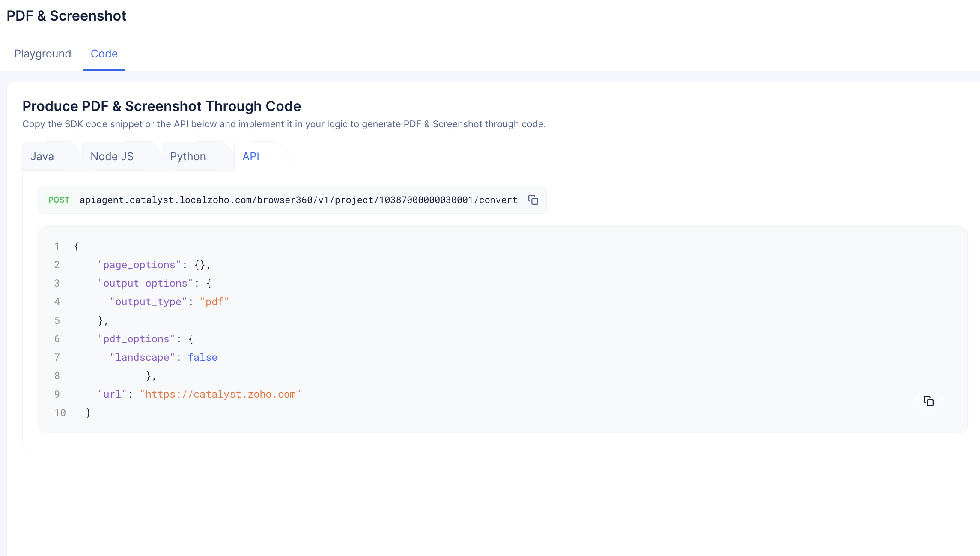Click the "landscape" key in code
The image size is (980, 556).
click(x=142, y=357)
